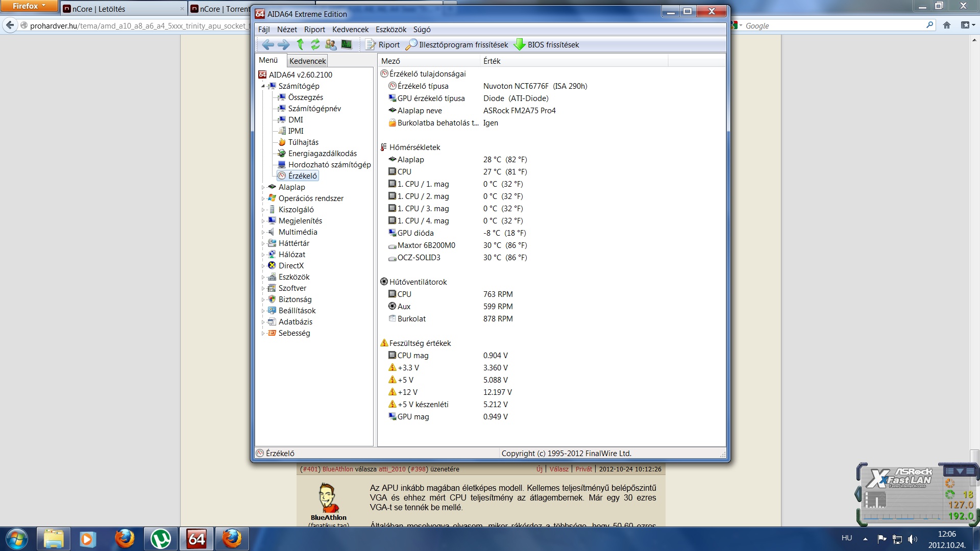Click the Firefox home icon
This screenshot has width=980, height=551.
(947, 26)
